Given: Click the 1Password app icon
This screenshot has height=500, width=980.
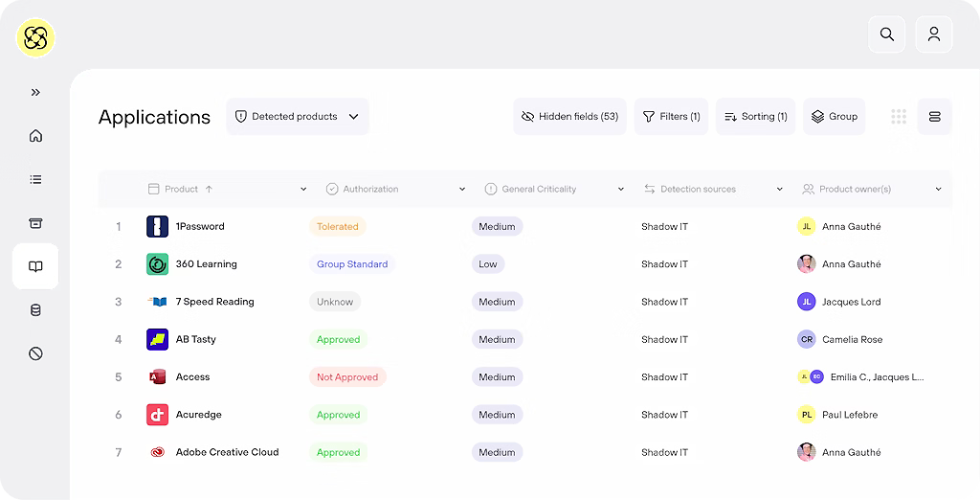Looking at the screenshot, I should pyautogui.click(x=158, y=227).
